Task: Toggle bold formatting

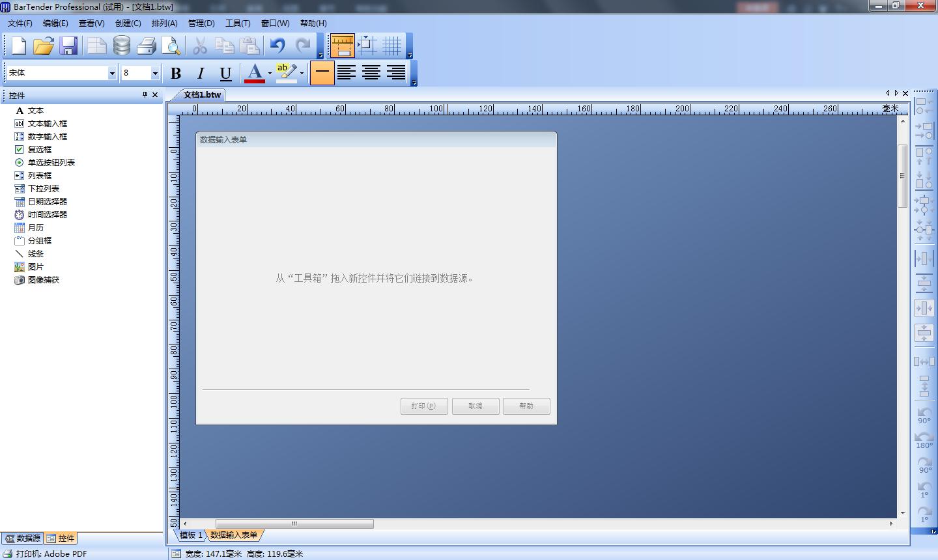Action: pos(176,73)
